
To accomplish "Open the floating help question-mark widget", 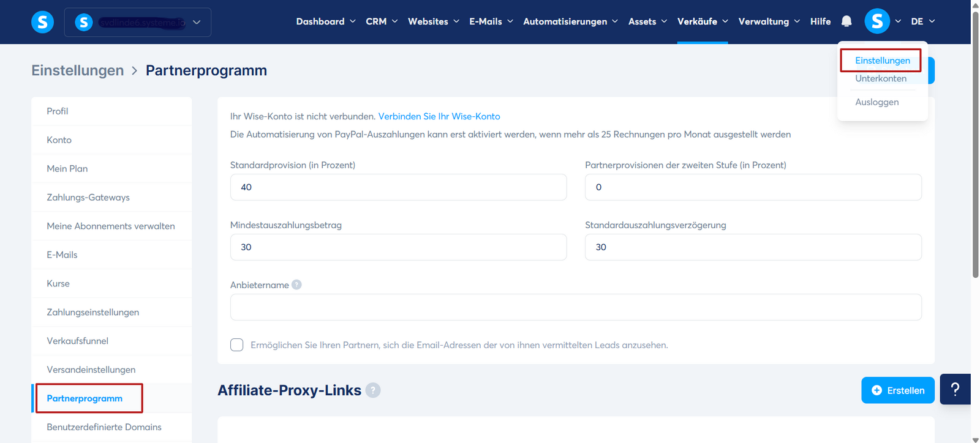I will coord(955,389).
